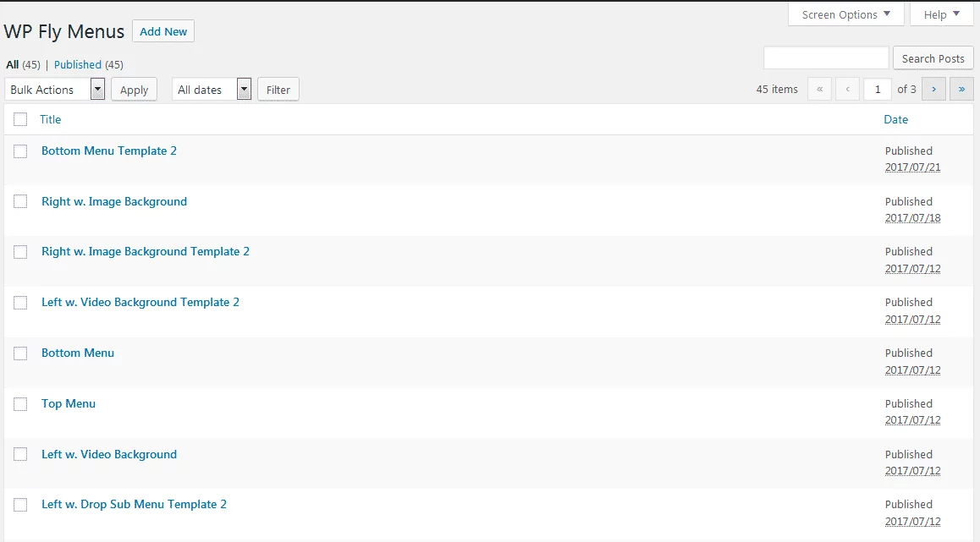Click into the search input field

[x=825, y=57]
